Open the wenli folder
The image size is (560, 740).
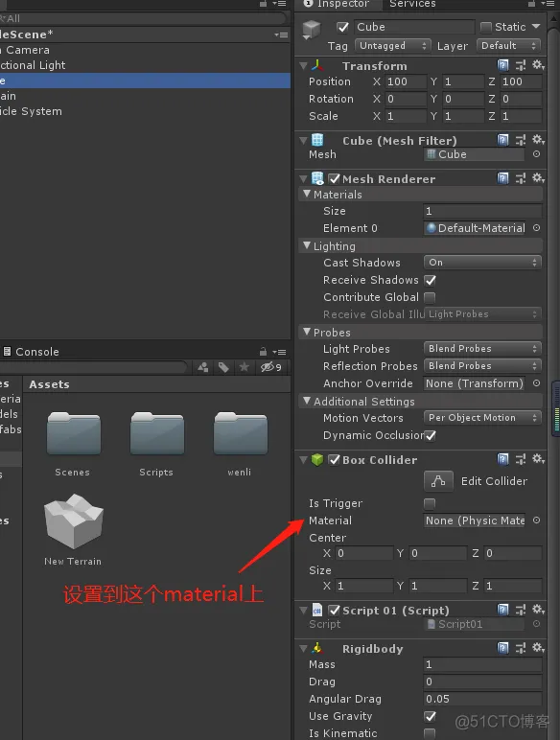tap(241, 444)
